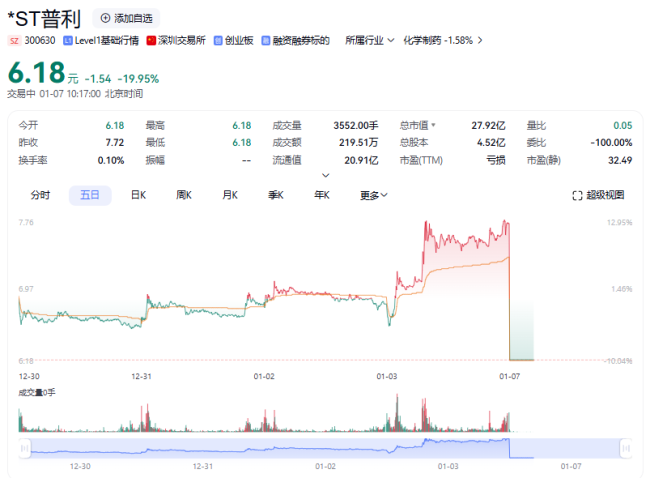Image resolution: width=650 pixels, height=478 pixels.
Task: Click the arrow after 化学制药
Action: tap(480, 41)
